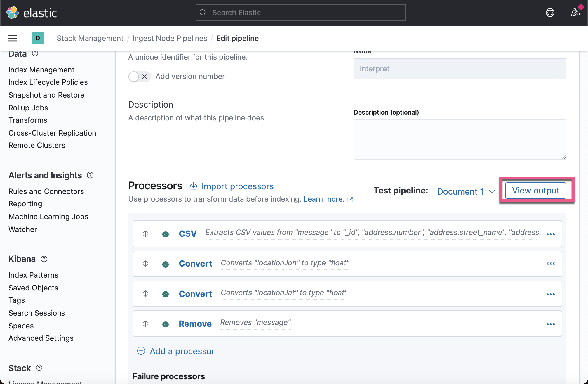
Task: Click the X next to the version toggle
Action: pyautogui.click(x=144, y=76)
